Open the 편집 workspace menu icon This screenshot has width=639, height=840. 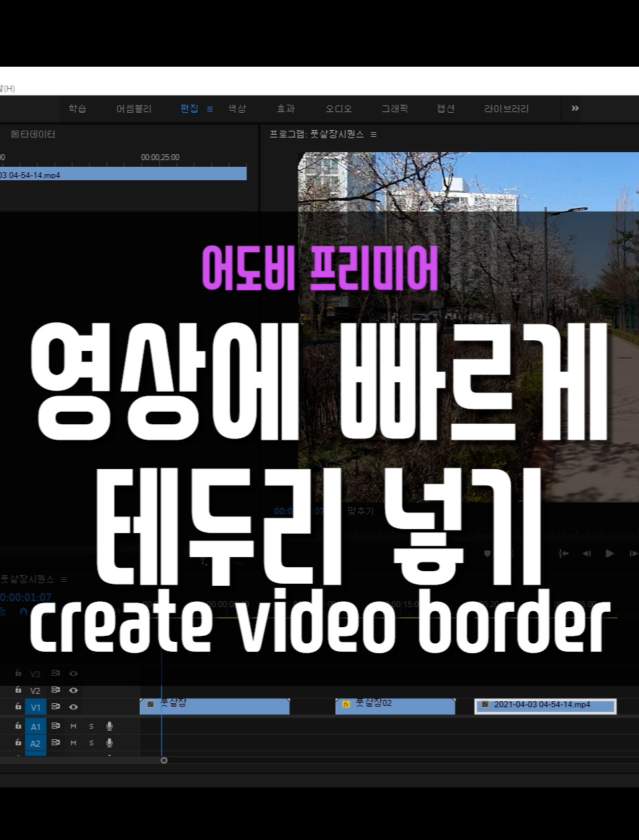tap(210, 109)
